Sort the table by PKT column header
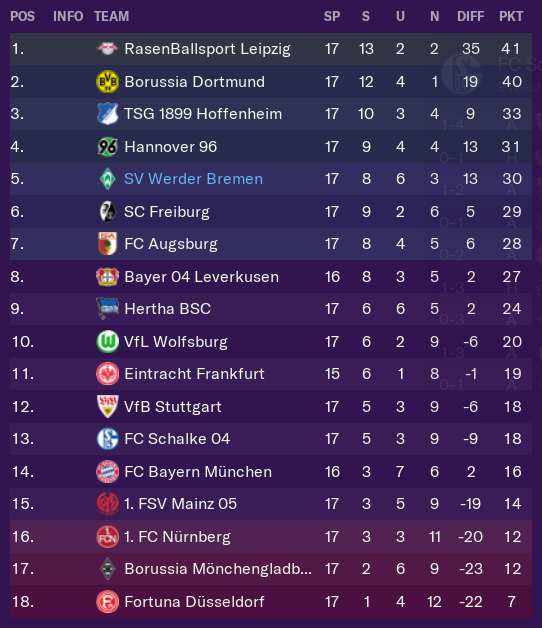The width and height of the screenshot is (542, 628). point(511,16)
